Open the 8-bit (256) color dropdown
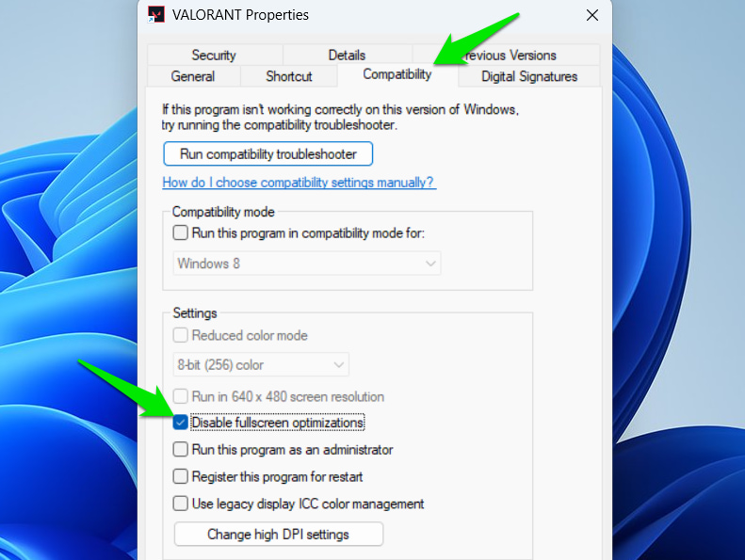This screenshot has height=560, width=745. pos(261,365)
